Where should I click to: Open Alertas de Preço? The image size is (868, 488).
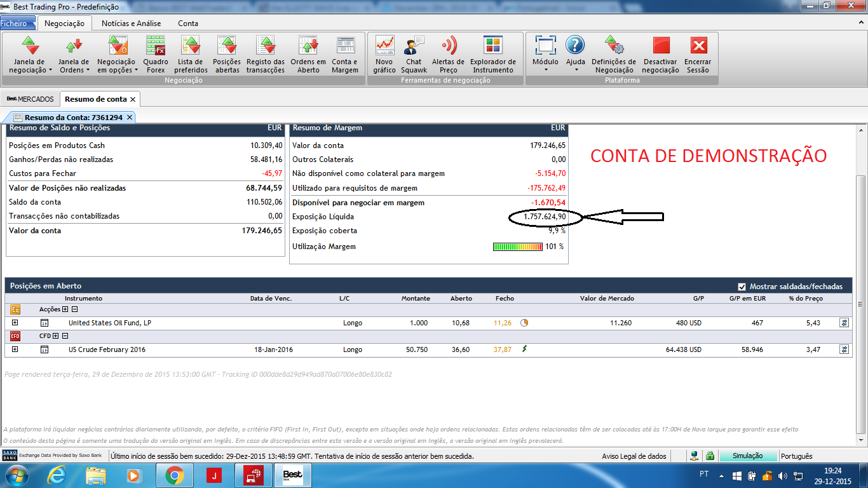coord(448,54)
